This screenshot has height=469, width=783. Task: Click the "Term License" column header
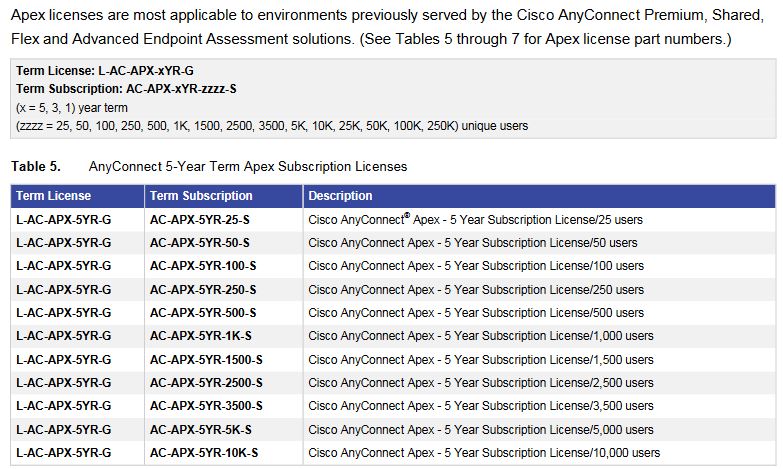click(53, 196)
